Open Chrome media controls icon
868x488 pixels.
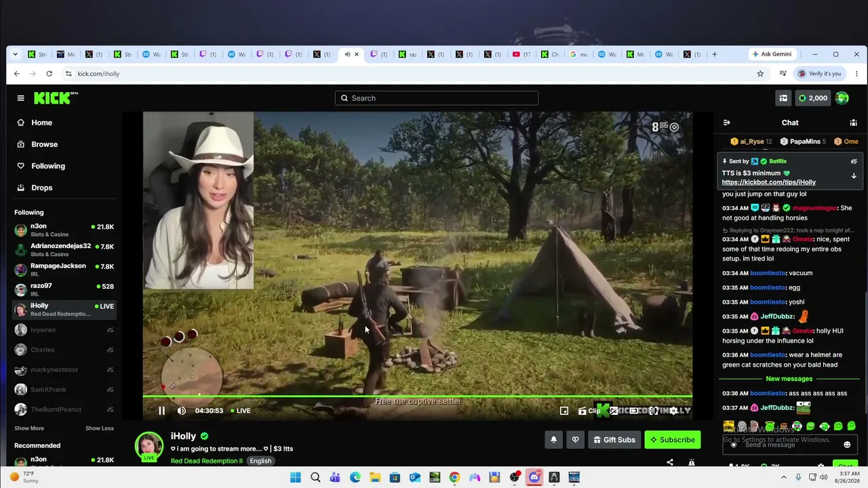pyautogui.click(x=783, y=73)
